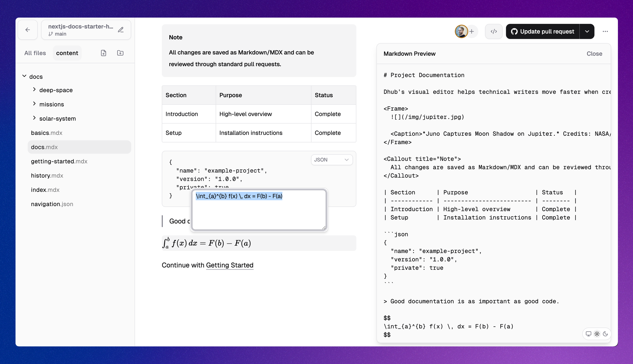This screenshot has width=633, height=364.
Task: Open Update pull request dropdown arrow
Action: 587,31
